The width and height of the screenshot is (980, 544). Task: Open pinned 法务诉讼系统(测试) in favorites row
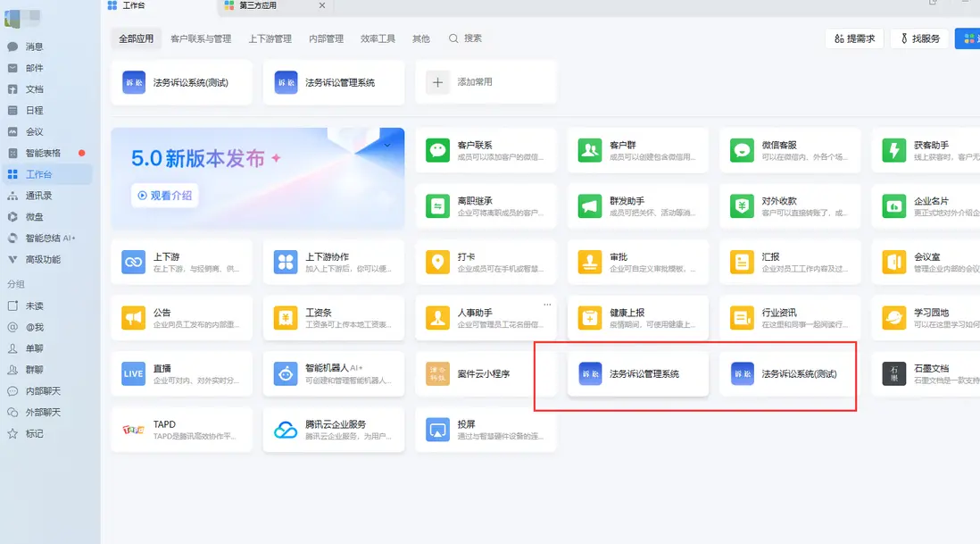tap(181, 82)
